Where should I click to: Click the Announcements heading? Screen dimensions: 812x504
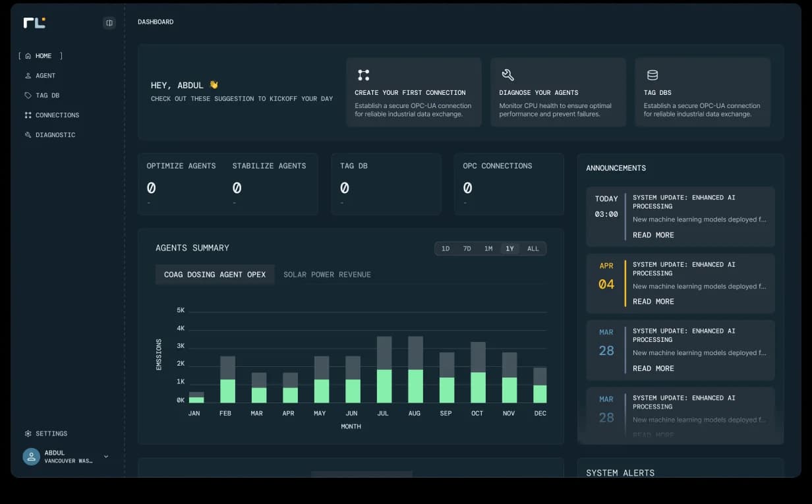[x=616, y=168]
